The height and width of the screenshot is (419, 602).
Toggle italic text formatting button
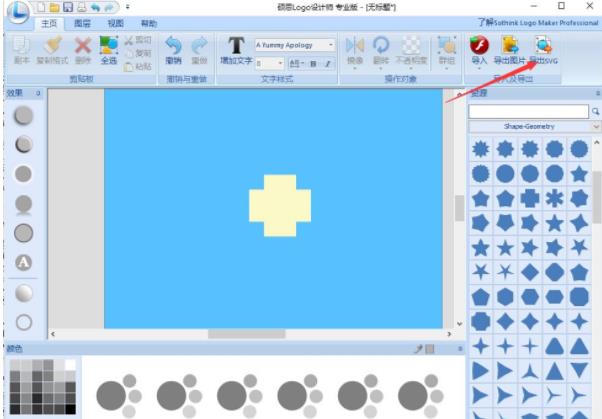pyautogui.click(x=327, y=63)
